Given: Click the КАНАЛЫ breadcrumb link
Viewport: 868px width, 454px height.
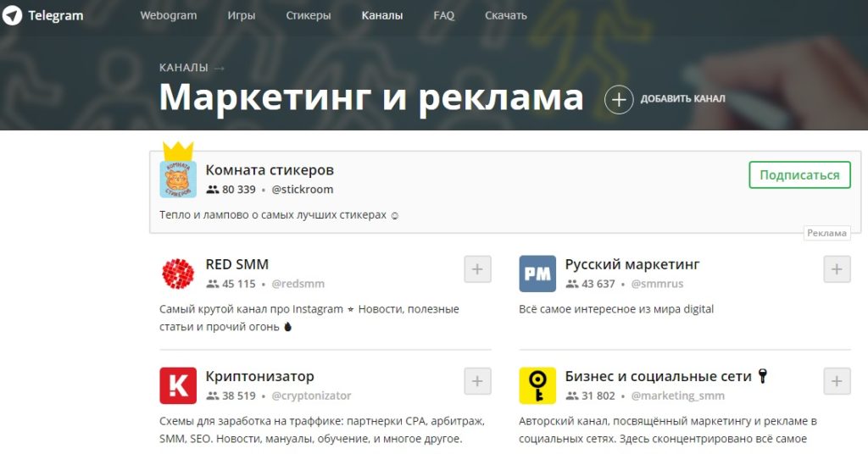Looking at the screenshot, I should tap(184, 68).
